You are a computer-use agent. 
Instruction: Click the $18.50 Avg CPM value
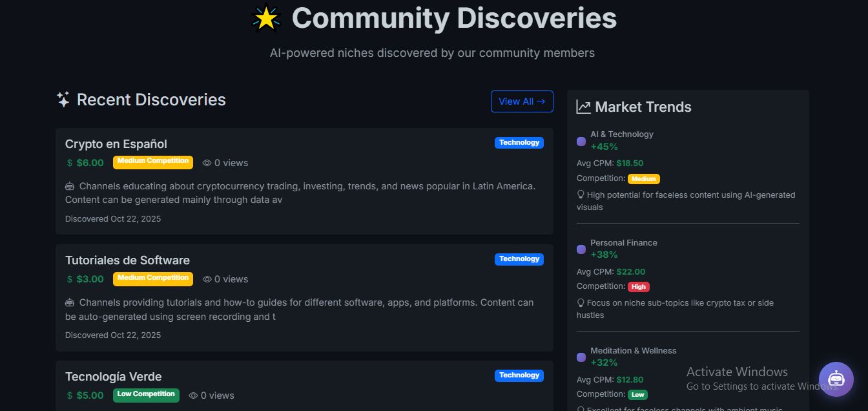point(630,163)
